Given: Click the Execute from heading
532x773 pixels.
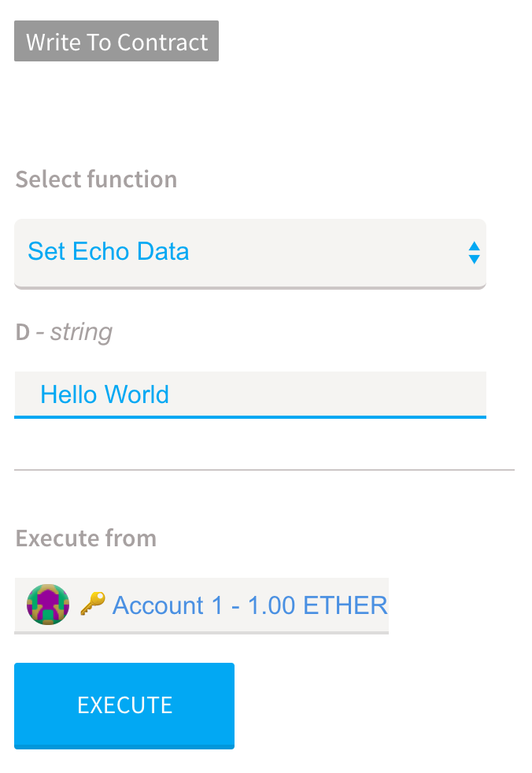Looking at the screenshot, I should click(x=86, y=538).
